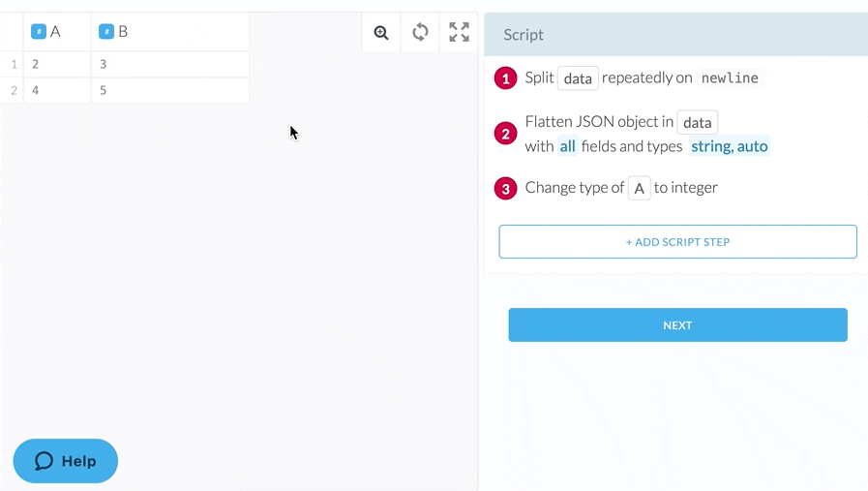The image size is (868, 491).
Task: Select script step 2 badge
Action: coord(505,134)
